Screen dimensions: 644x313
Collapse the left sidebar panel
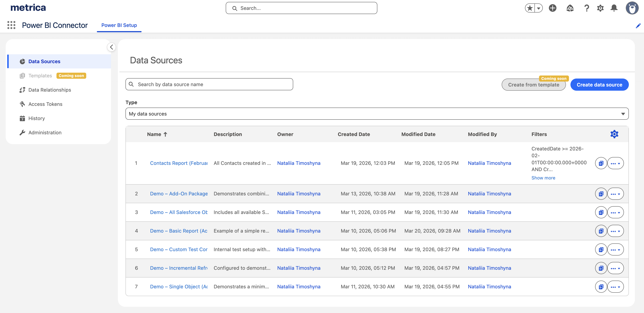point(111,47)
